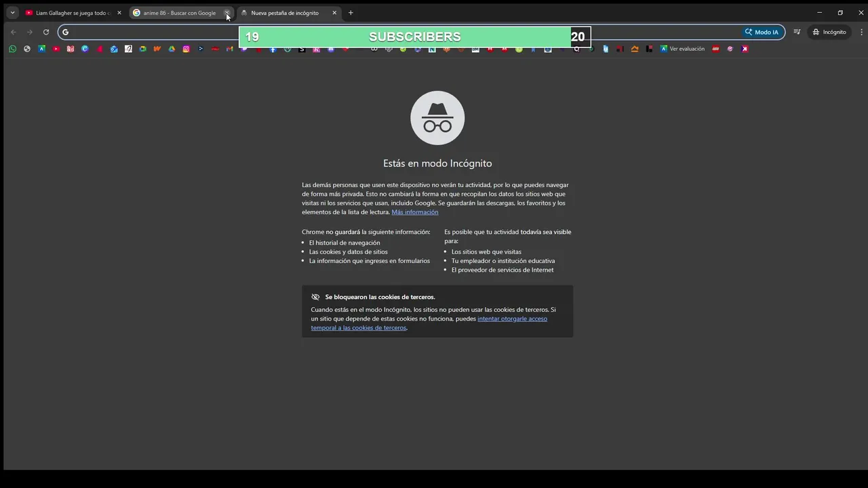Viewport: 868px width, 488px height.
Task: Click the Estás en modo Incógnito heading
Action: click(437, 163)
